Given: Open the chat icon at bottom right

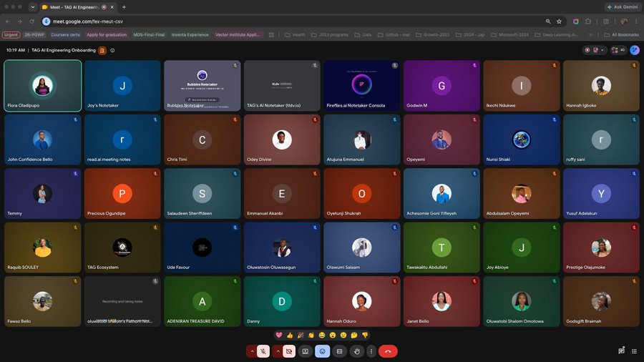Looking at the screenshot, I should click(621, 351).
